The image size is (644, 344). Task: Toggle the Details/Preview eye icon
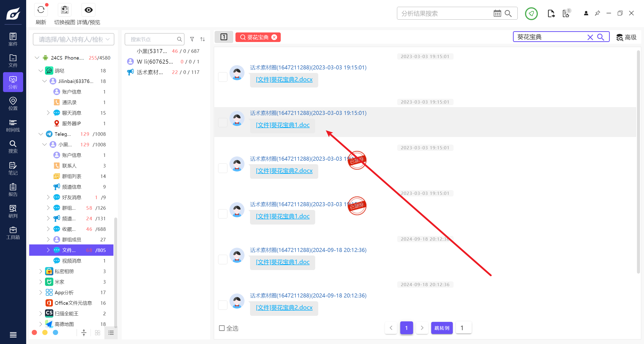88,10
